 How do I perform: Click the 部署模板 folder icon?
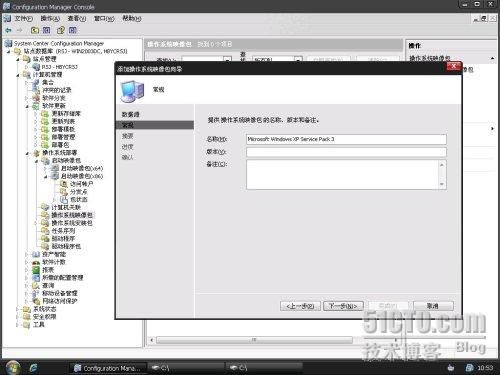(45, 129)
